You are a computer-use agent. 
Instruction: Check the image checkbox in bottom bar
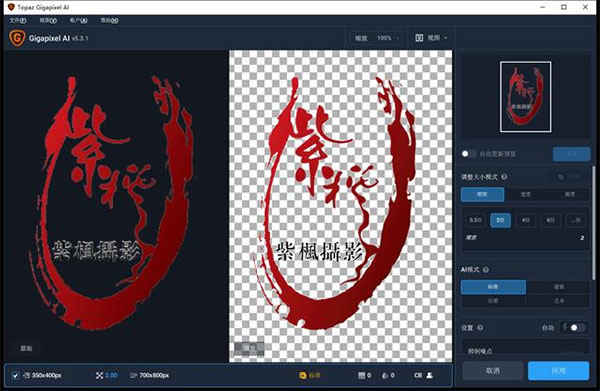15,375
